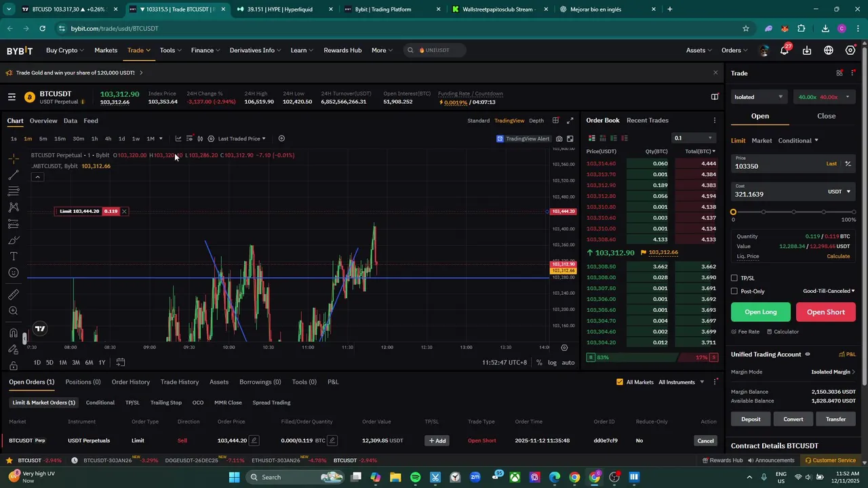Switch to the Recent Trades tab
The height and width of the screenshot is (488, 868).
click(648, 121)
